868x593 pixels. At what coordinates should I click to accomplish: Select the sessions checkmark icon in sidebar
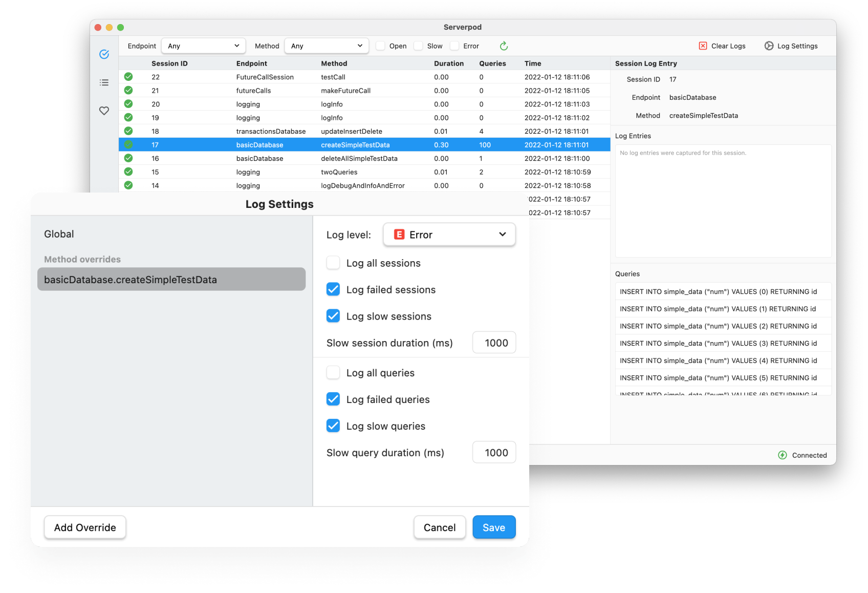[x=104, y=54]
